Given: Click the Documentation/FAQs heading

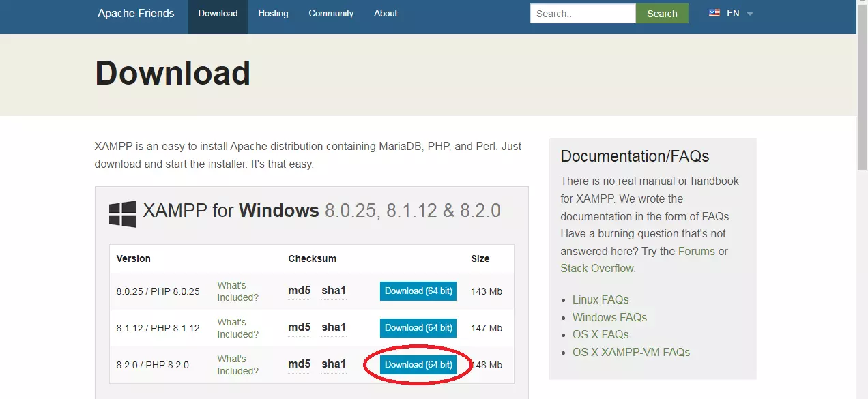Looking at the screenshot, I should (635, 156).
